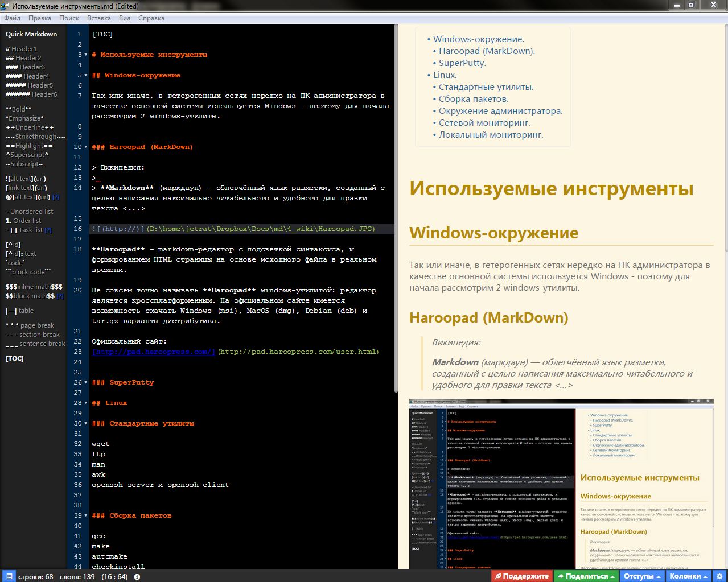The height and width of the screenshot is (582, 728).
Task: Collapse the heading fold at line 10
Action: (86, 147)
